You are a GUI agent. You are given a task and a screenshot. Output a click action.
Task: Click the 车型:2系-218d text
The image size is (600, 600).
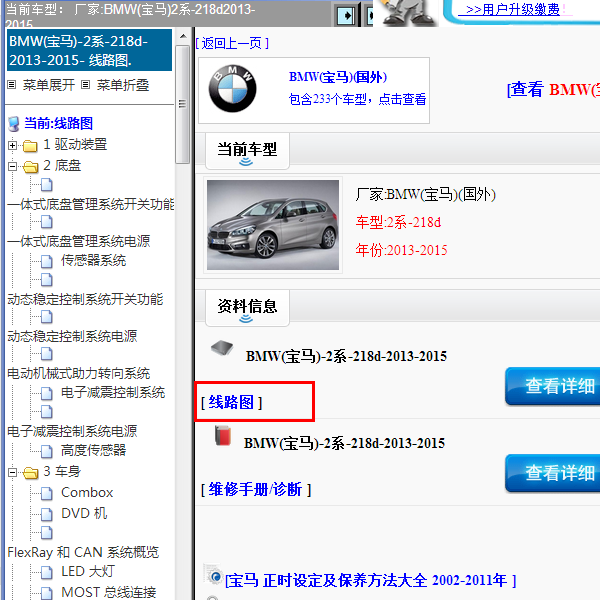coord(398,222)
